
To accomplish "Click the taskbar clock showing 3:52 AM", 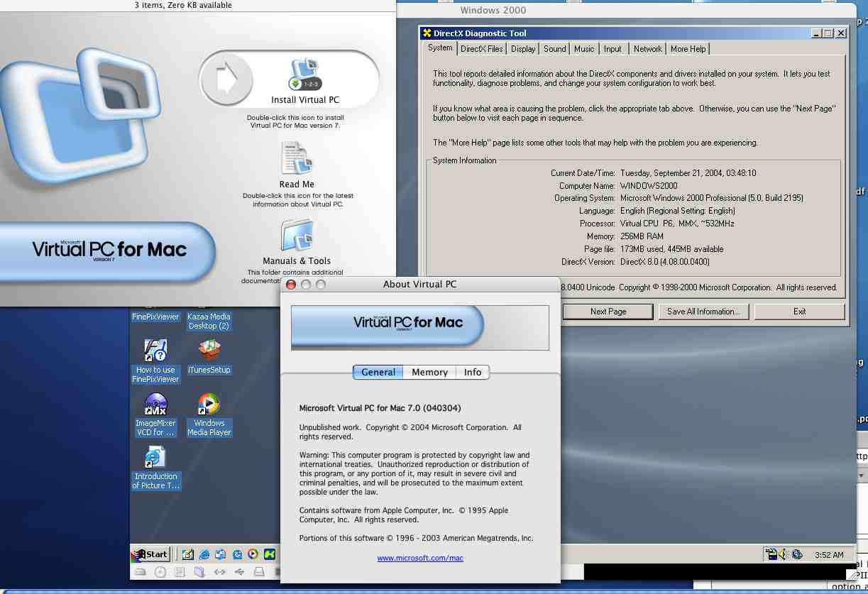I will tap(830, 555).
